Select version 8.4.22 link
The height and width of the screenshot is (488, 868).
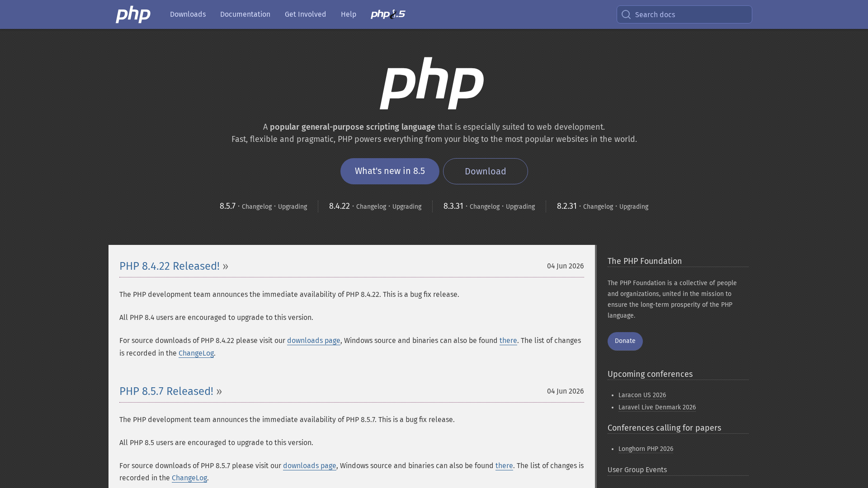coord(340,206)
